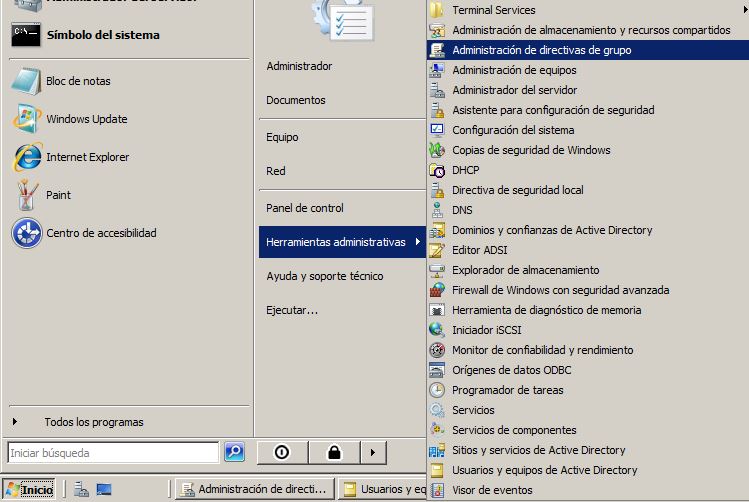
Task: Open Internet Explorer icon
Action: pos(27,157)
